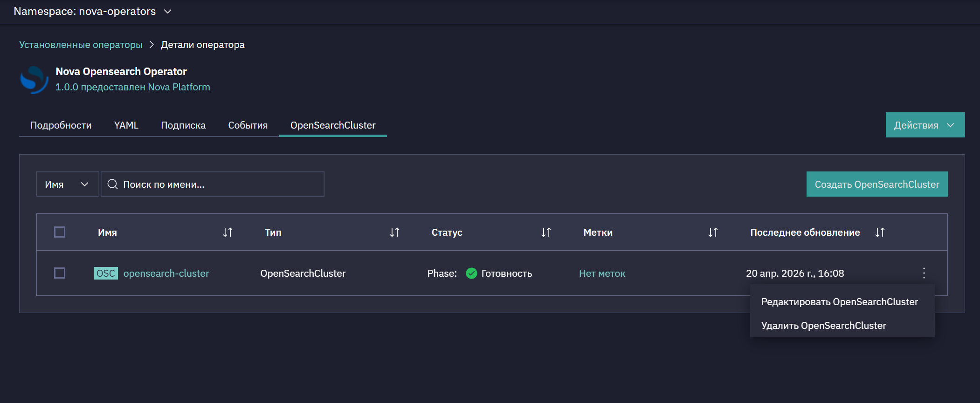Switch to the События tab
Viewport: 980px width, 403px height.
coord(248,125)
